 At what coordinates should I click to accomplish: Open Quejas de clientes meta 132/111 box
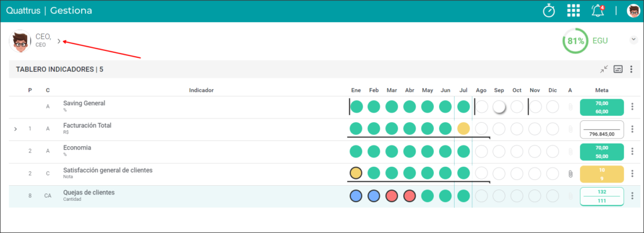tap(602, 196)
